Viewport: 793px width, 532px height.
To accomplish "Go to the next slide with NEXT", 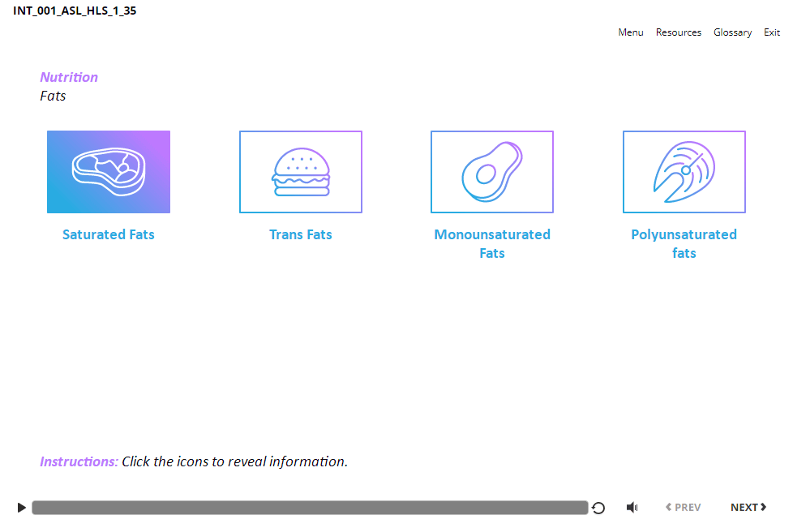I will tap(748, 508).
